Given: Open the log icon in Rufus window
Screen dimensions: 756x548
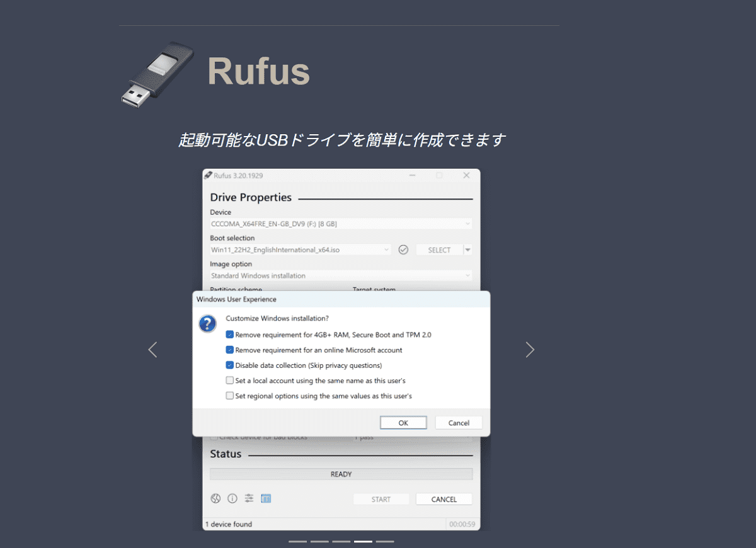Looking at the screenshot, I should [266, 498].
